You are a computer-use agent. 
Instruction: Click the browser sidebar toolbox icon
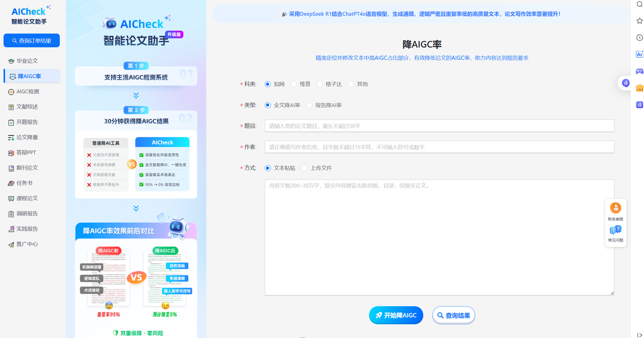point(639,88)
